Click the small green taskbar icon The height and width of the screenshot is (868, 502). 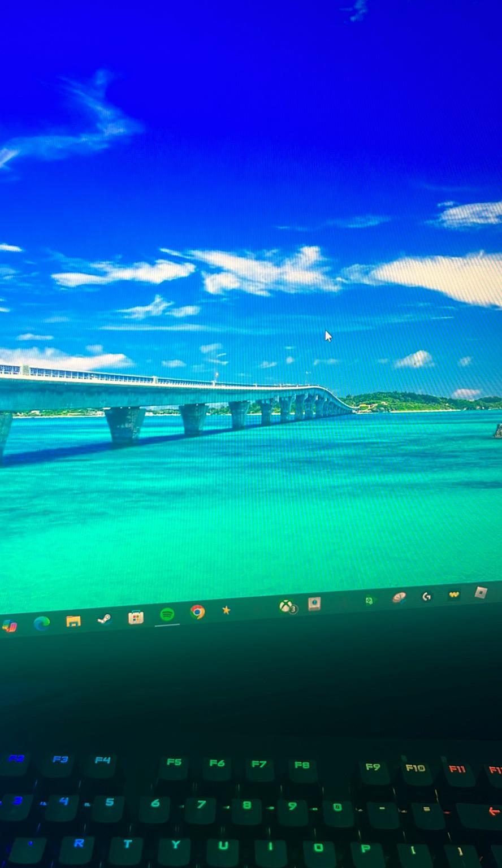tap(370, 600)
